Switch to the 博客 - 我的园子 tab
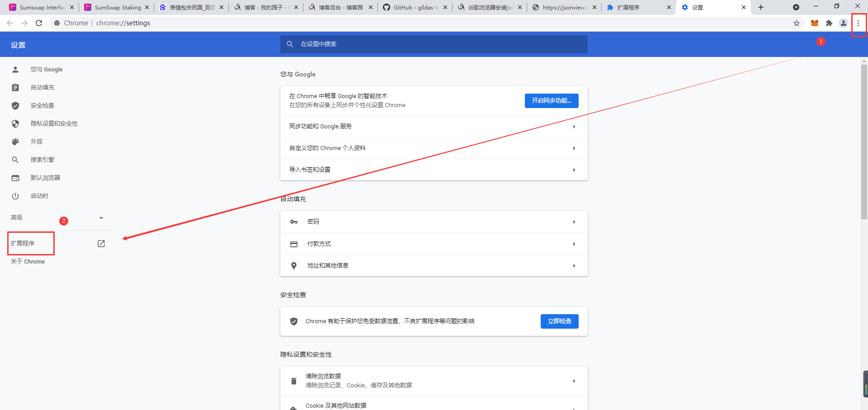This screenshot has height=410, width=868. tap(266, 7)
